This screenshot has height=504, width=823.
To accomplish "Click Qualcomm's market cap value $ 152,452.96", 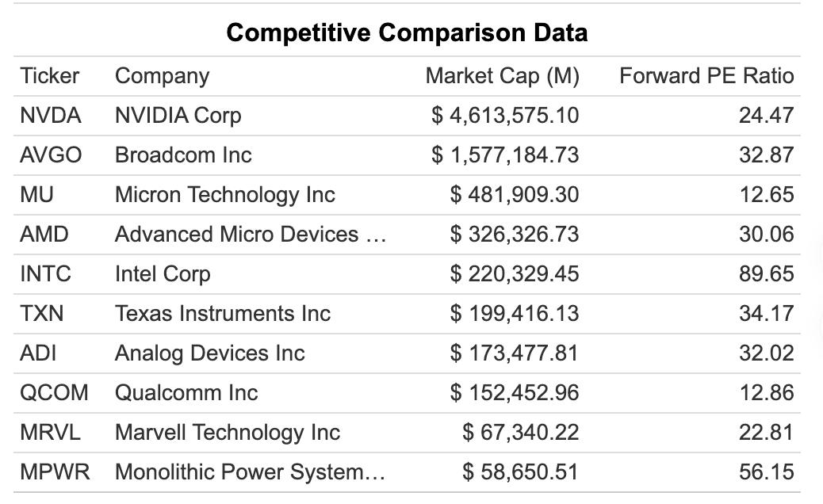I will [x=514, y=393].
